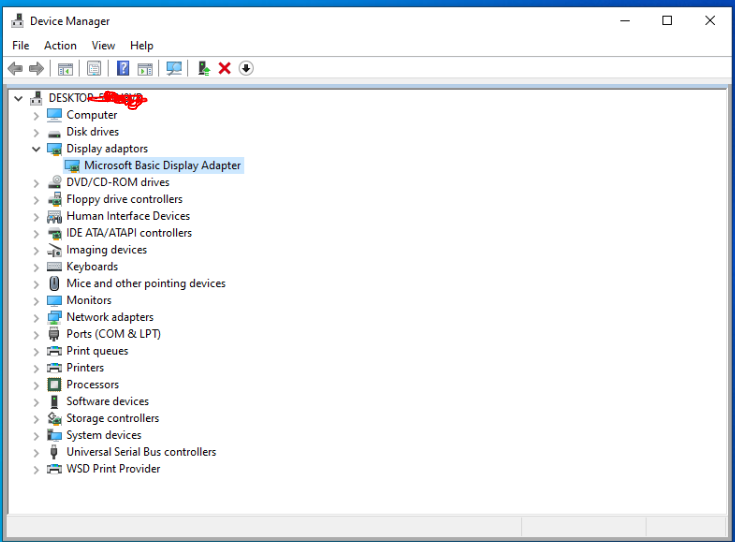Screen dimensions: 735x542
Task: Click the Floppy drive controllers icon
Action: (54, 199)
